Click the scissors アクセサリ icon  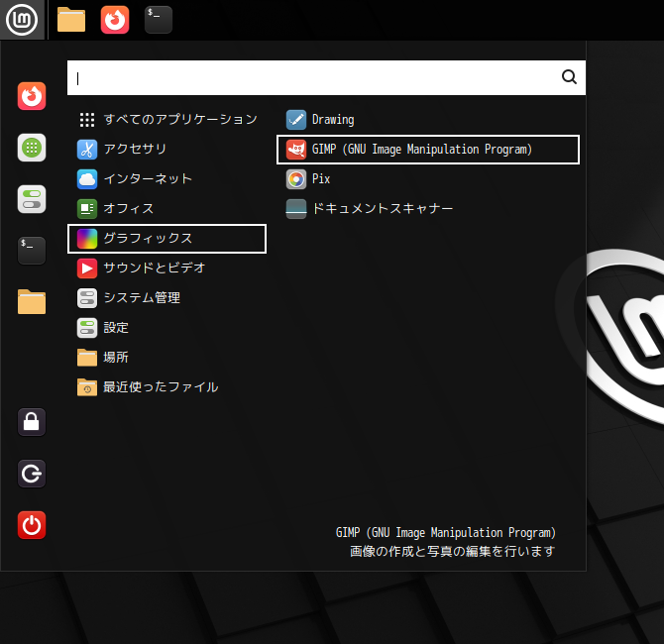click(87, 150)
